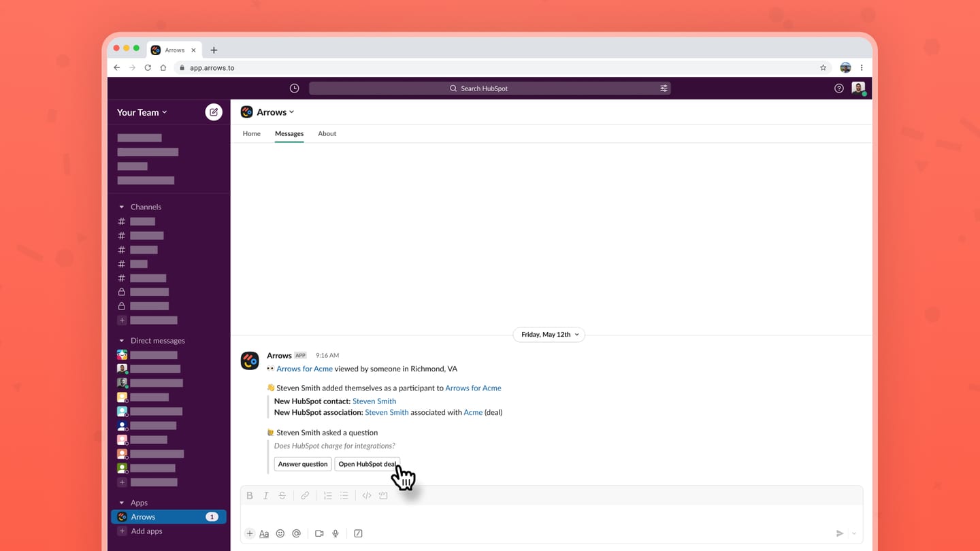Toggle italic formatting in composer
The width and height of the screenshot is (980, 551).
click(266, 496)
